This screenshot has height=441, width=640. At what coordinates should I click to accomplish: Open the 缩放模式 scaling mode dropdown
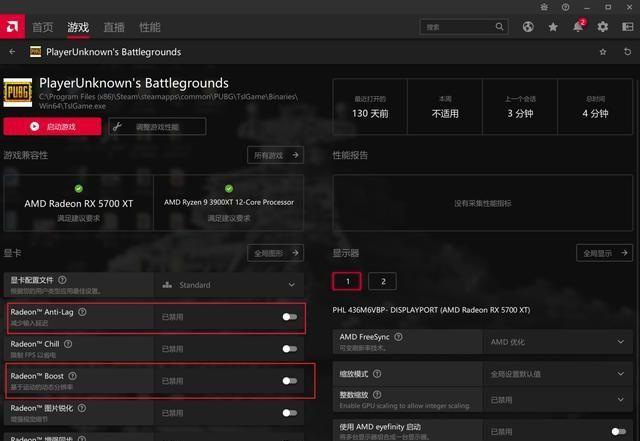tap(558, 374)
